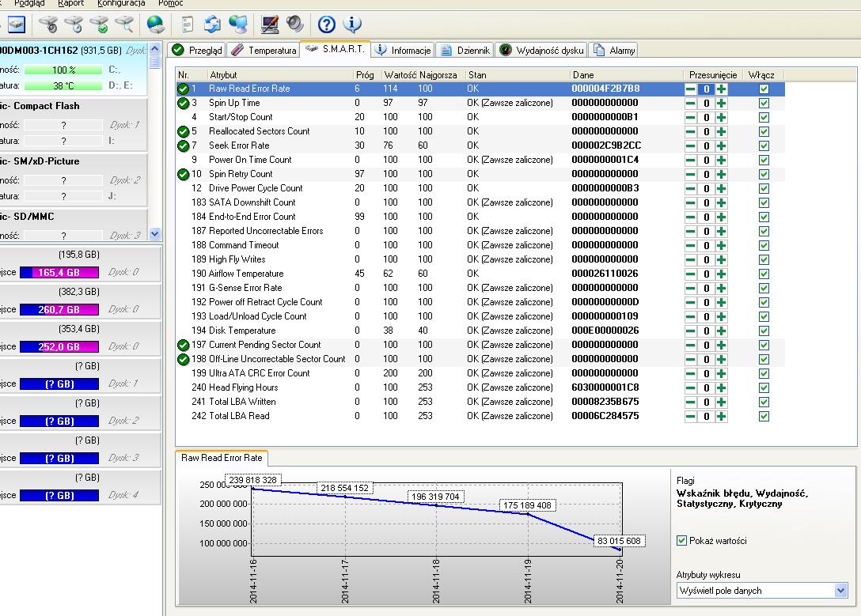Click the disk with clock test icon

[x=74, y=25]
